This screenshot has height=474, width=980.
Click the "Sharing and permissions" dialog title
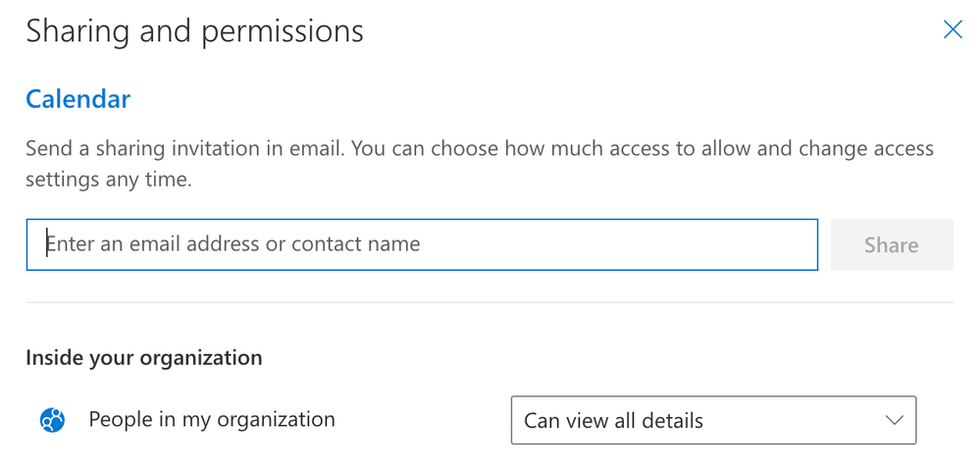coord(194,31)
